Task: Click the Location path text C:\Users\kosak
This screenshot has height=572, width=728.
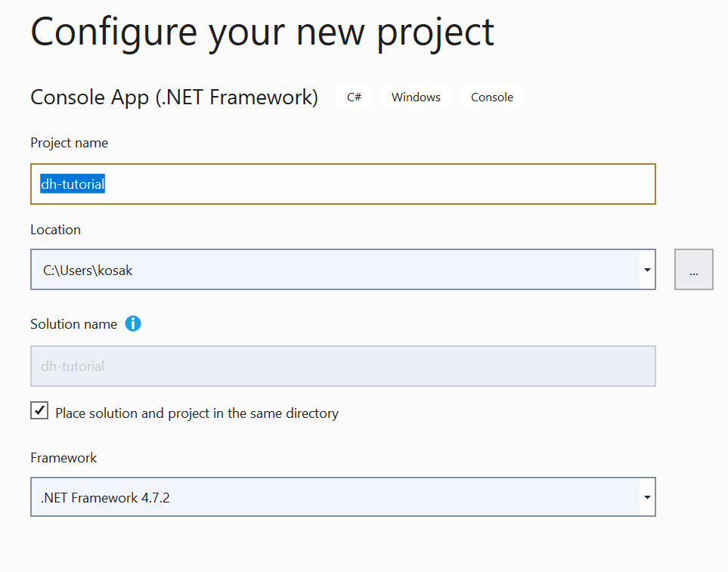Action: 88,270
